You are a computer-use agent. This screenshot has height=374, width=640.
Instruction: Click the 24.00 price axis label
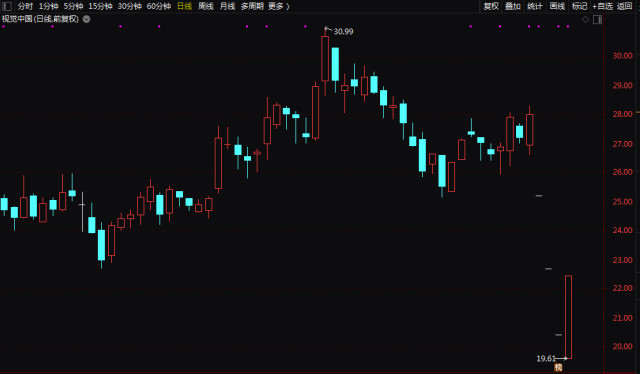pos(622,230)
